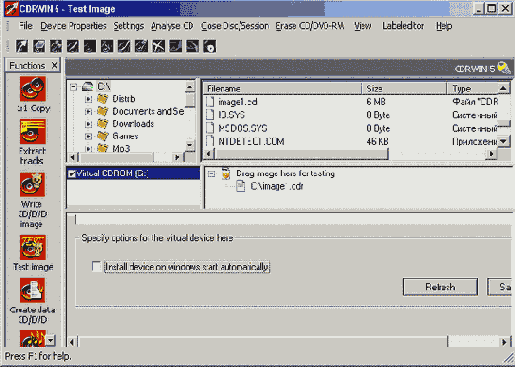Select the 'Documents and Se' folder label
The image size is (515, 367).
pyautogui.click(x=148, y=111)
